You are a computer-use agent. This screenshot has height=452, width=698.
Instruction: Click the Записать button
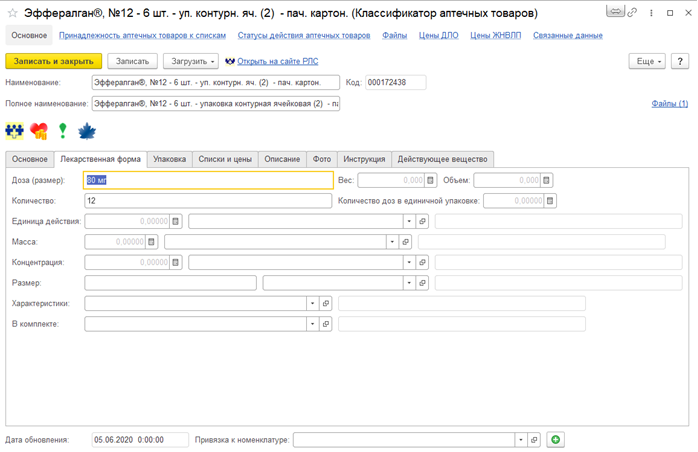[132, 61]
